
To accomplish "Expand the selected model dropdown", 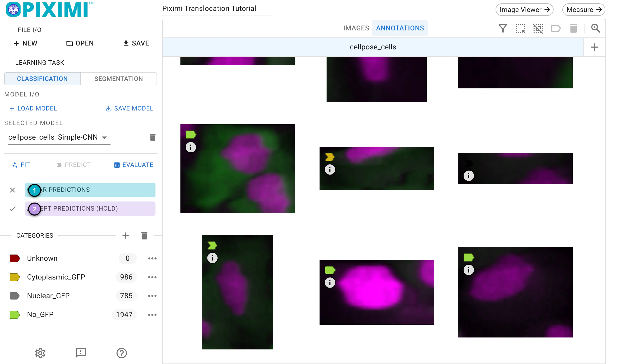I will pos(59,137).
